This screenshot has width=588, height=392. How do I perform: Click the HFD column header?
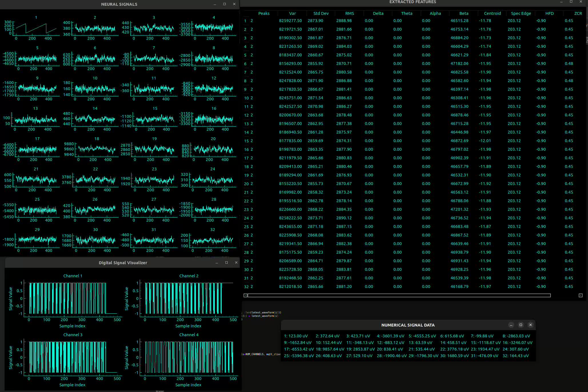[x=549, y=13]
